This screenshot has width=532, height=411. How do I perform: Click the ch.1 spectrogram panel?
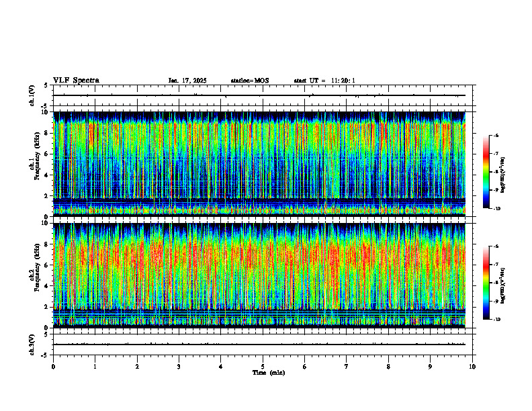pos(259,164)
